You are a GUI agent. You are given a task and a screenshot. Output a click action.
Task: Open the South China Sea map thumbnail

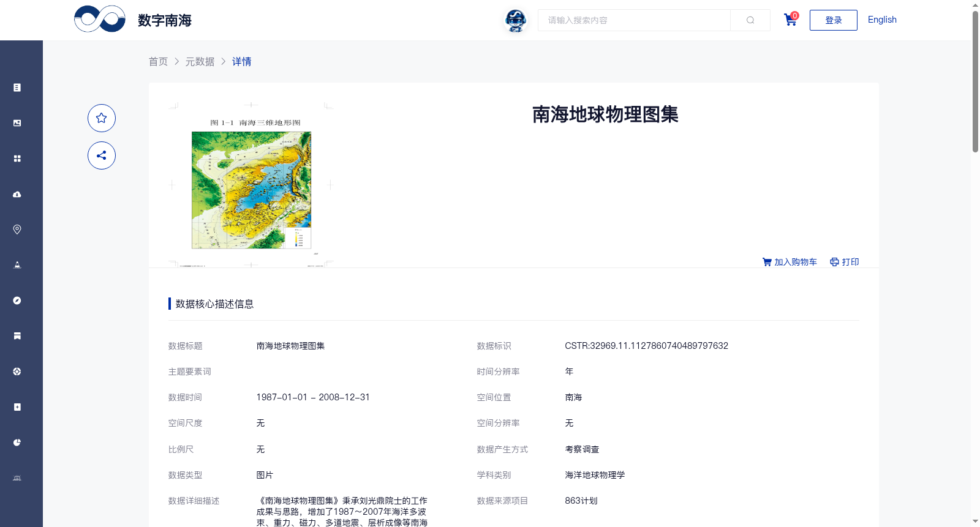pyautogui.click(x=251, y=184)
